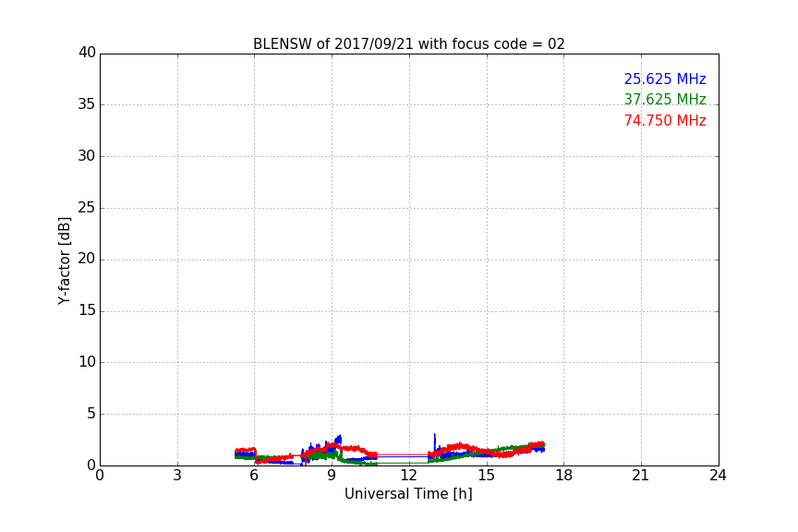
Task: Click the x-axis tick label '3'
Action: coord(177,476)
